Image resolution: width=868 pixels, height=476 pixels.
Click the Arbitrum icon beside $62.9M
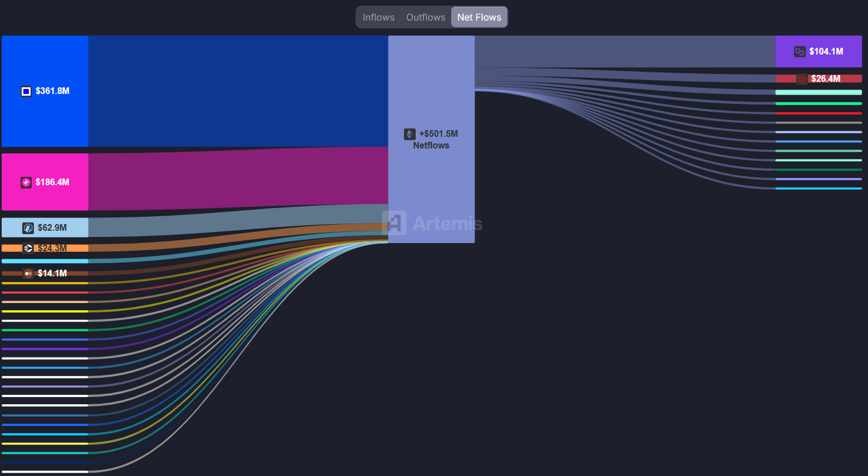[x=28, y=228]
